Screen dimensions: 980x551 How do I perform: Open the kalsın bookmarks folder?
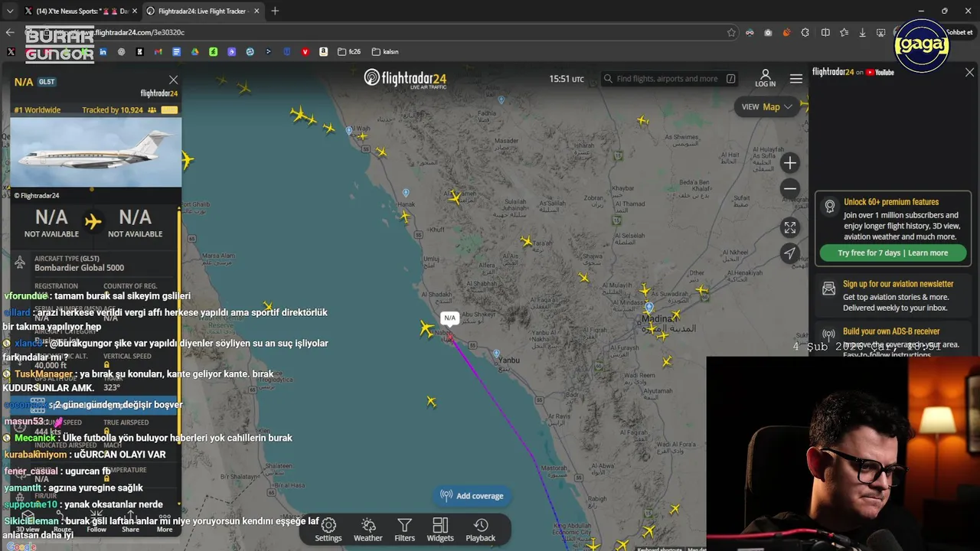(385, 52)
